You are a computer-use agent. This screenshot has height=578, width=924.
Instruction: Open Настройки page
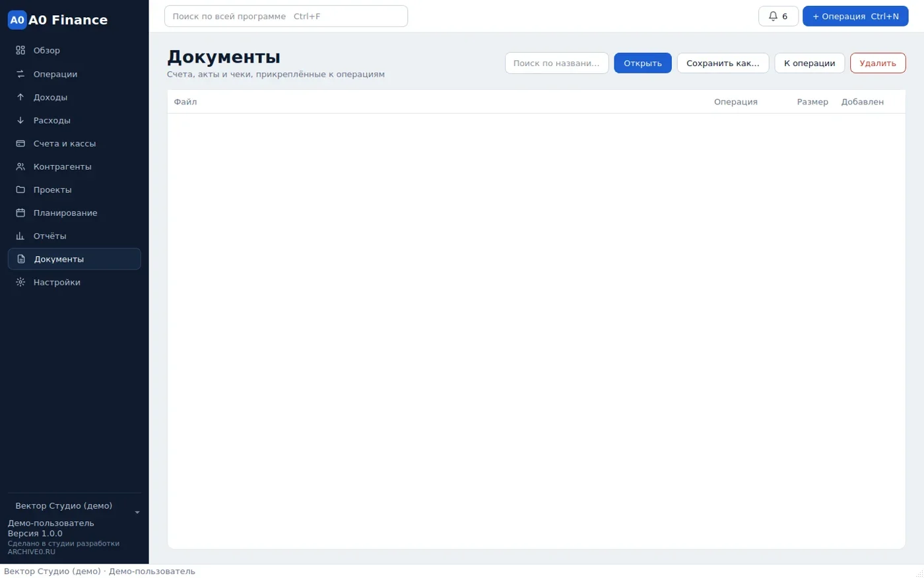coord(74,282)
